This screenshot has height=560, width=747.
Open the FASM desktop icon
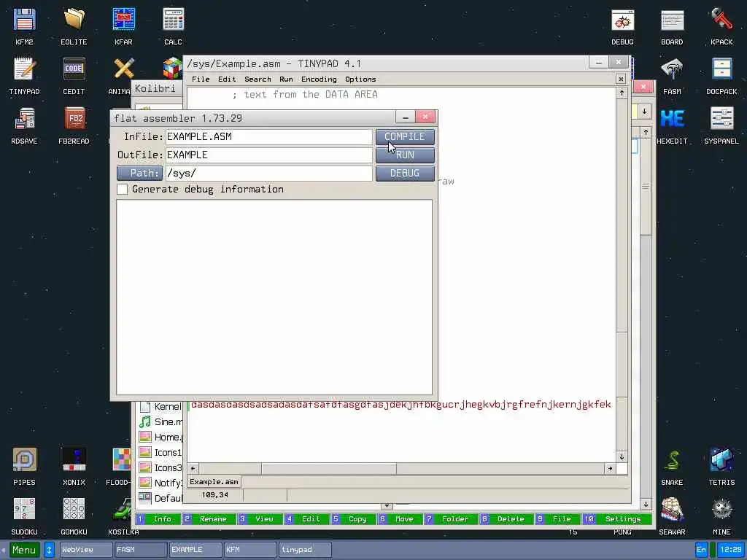pos(672,76)
